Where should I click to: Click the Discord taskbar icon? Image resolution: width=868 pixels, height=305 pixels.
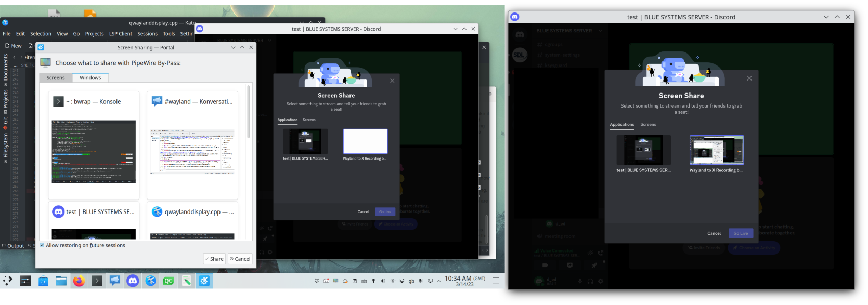tap(133, 281)
